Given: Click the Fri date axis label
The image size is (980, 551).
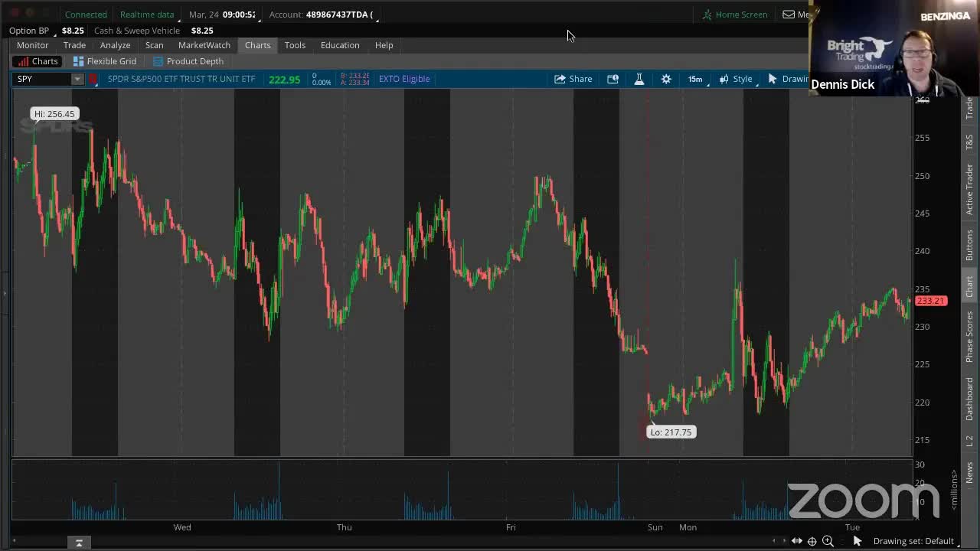Looking at the screenshot, I should pyautogui.click(x=511, y=527).
